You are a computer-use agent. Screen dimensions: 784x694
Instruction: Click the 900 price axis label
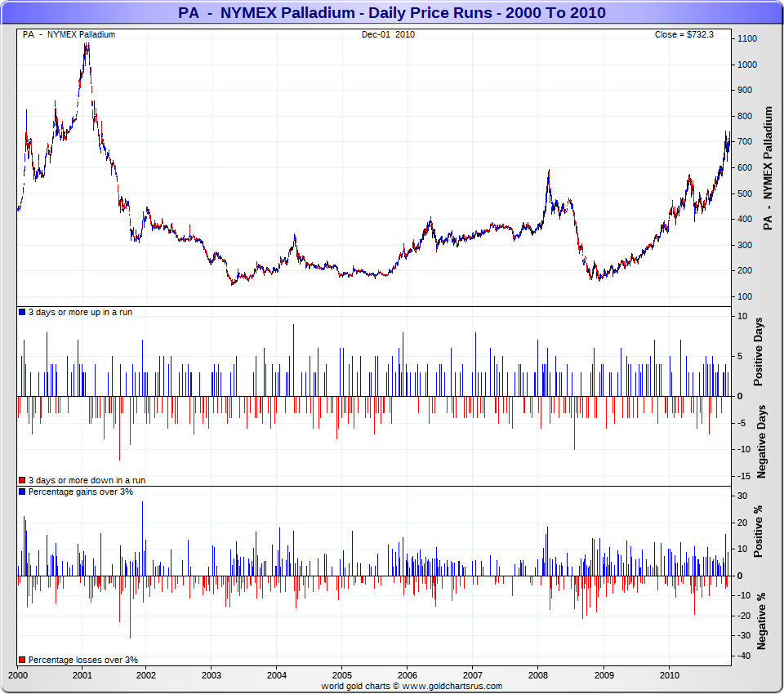(x=745, y=90)
